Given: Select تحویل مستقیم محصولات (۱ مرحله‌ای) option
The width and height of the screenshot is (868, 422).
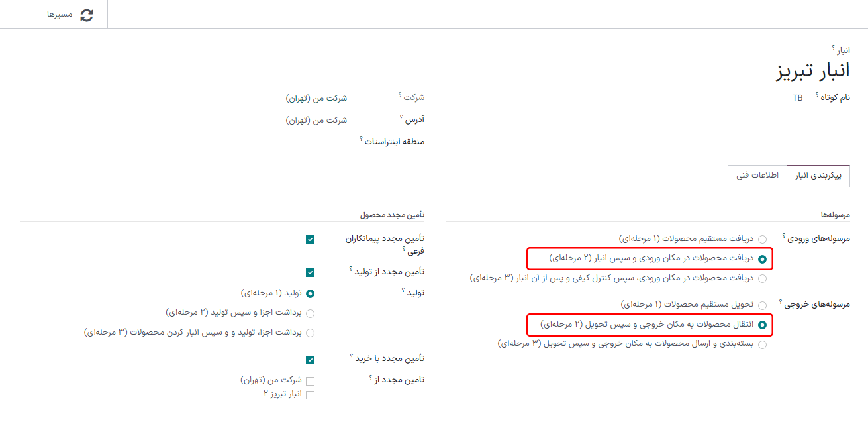Looking at the screenshot, I should click(763, 305).
